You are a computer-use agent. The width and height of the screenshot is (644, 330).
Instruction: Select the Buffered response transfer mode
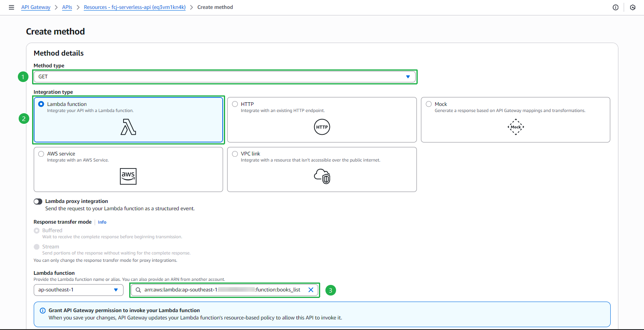coord(37,231)
